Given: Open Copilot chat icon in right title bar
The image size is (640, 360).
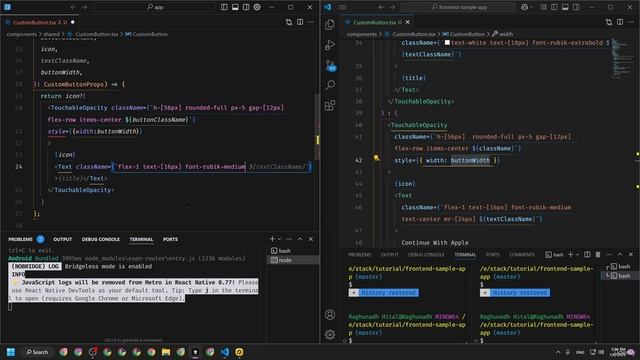Looking at the screenshot, I should point(524,7).
